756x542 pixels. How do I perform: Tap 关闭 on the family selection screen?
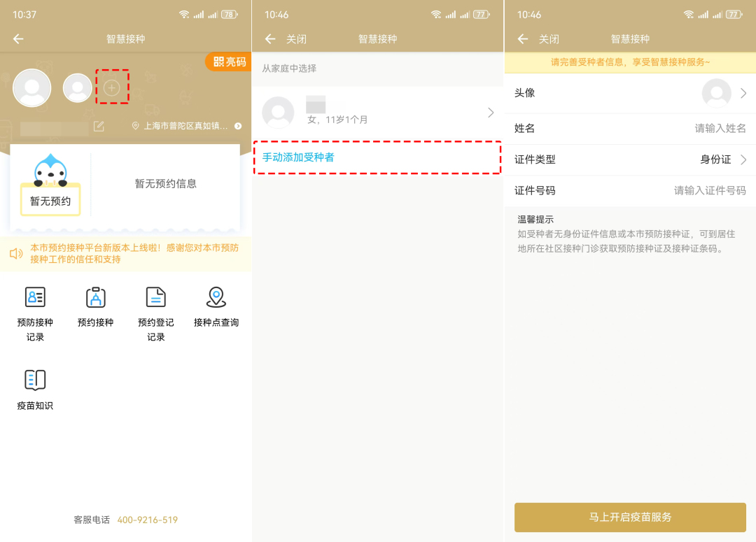(x=296, y=39)
